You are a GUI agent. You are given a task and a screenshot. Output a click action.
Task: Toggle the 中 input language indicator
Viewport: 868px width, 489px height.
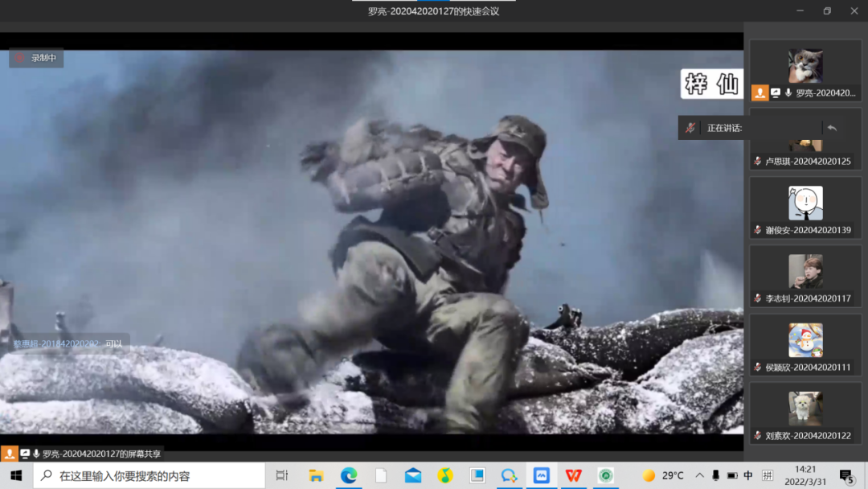click(x=748, y=475)
